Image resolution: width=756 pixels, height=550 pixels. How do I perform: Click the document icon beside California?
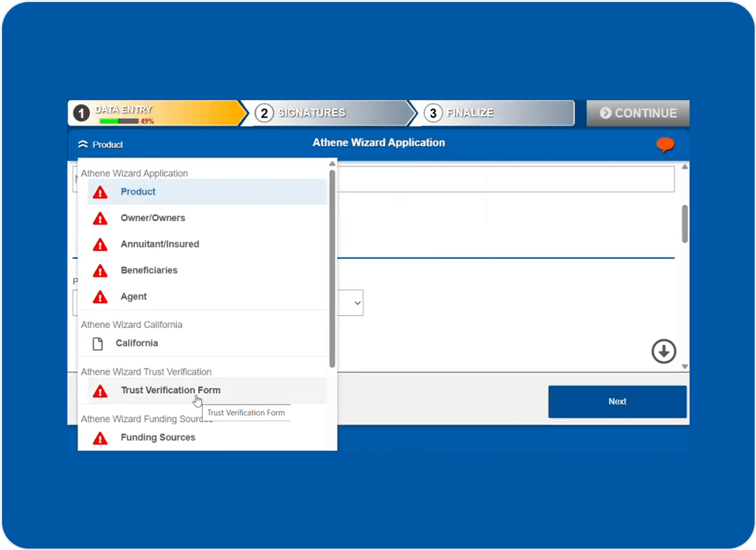coord(98,343)
